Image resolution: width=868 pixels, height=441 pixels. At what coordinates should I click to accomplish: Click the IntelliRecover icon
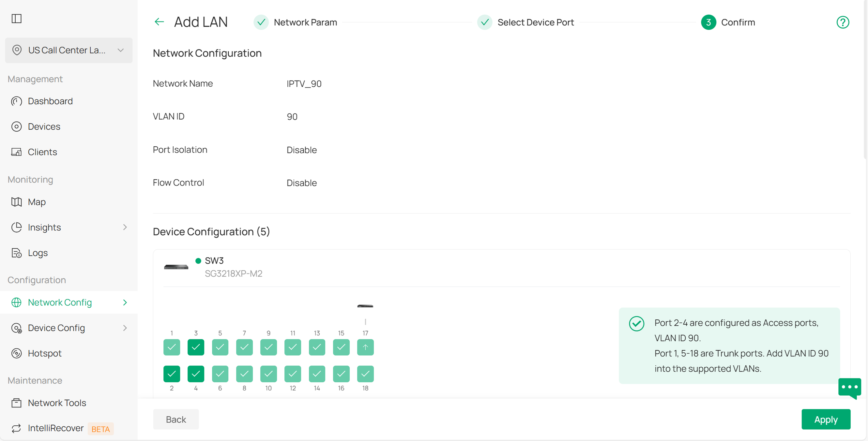coord(16,428)
